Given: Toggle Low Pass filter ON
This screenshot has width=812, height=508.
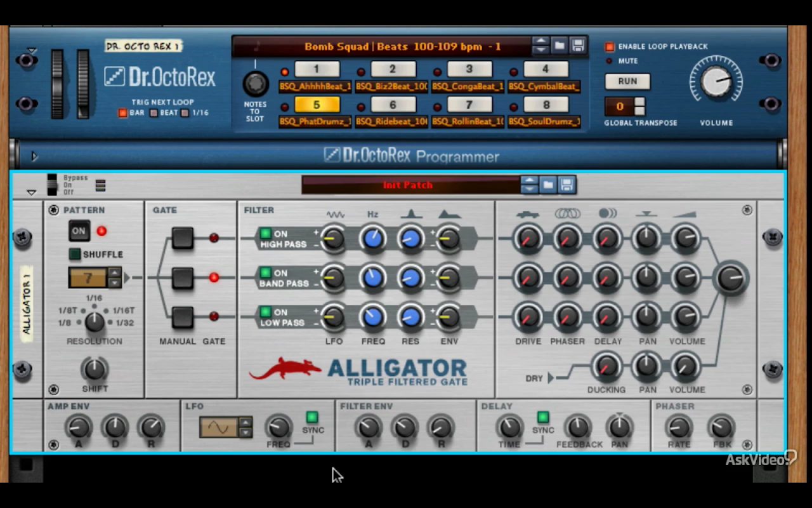Looking at the screenshot, I should pyautogui.click(x=265, y=312).
